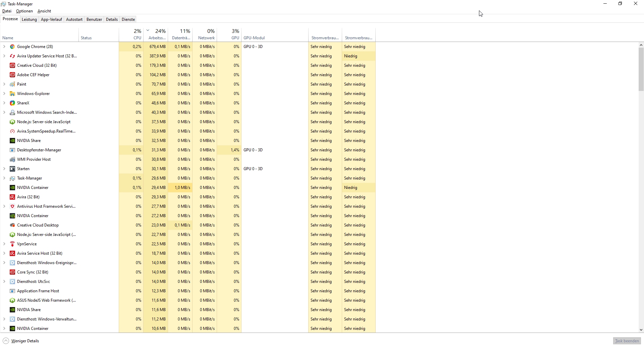Screen dimensions: 644x349
Task: Click the Weniger Details button
Action: [x=21, y=341]
